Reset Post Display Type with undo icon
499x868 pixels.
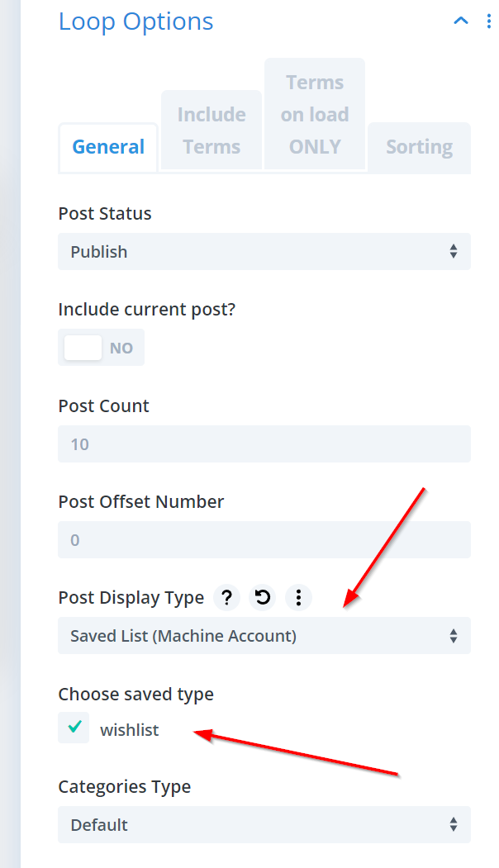(263, 597)
